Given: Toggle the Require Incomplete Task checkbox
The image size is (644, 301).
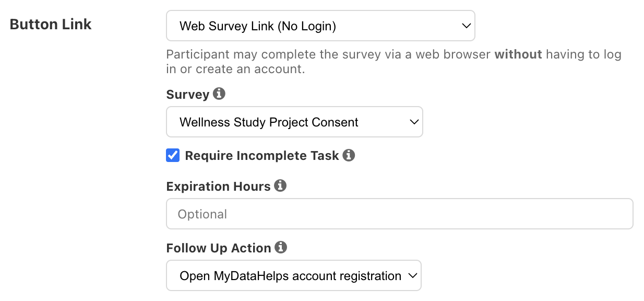Looking at the screenshot, I should tap(173, 155).
